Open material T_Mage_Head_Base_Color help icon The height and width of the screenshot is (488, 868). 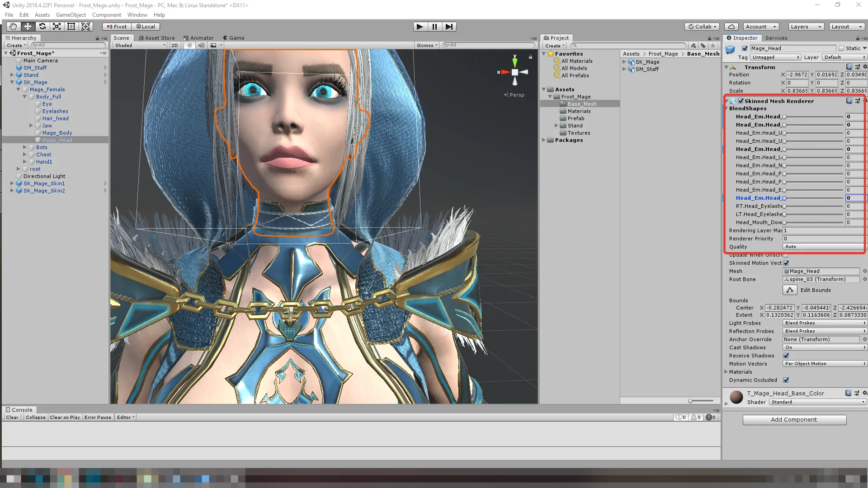(x=848, y=394)
